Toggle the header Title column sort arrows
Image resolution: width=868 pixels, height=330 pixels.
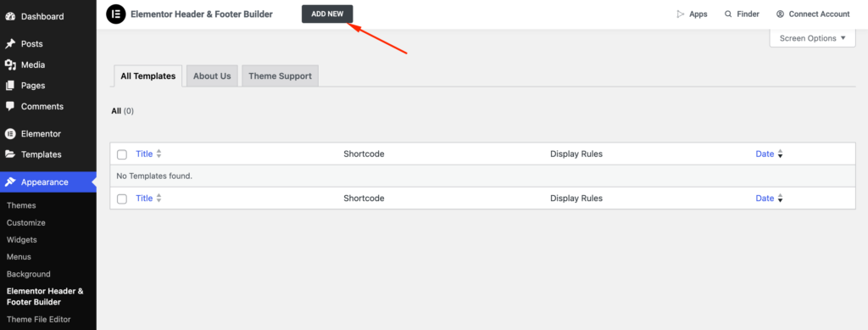[159, 154]
